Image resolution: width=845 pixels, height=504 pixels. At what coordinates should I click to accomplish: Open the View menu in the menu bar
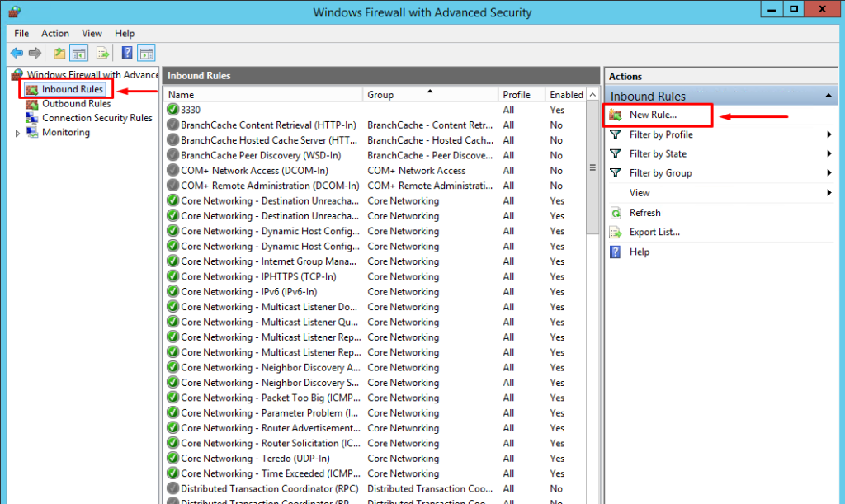click(92, 33)
